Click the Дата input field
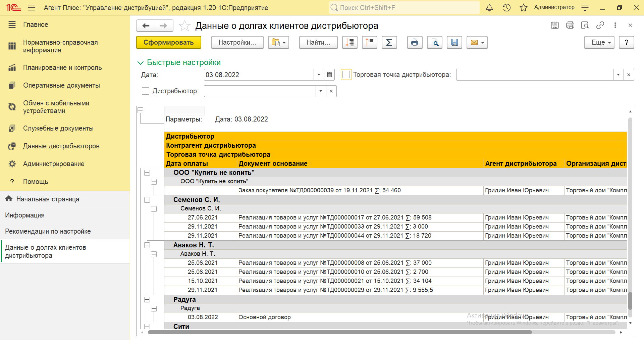644x340 pixels. coord(259,75)
